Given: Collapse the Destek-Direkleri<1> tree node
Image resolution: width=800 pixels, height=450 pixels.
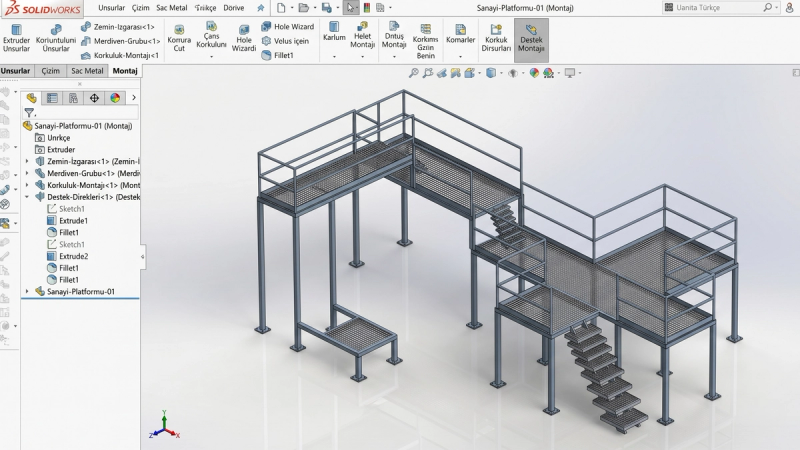Looking at the screenshot, I should coord(27,197).
